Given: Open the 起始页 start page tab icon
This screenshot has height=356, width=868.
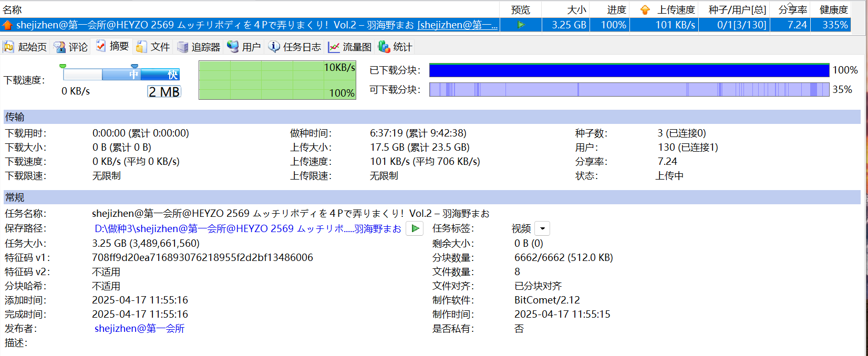Looking at the screenshot, I should click(9, 47).
